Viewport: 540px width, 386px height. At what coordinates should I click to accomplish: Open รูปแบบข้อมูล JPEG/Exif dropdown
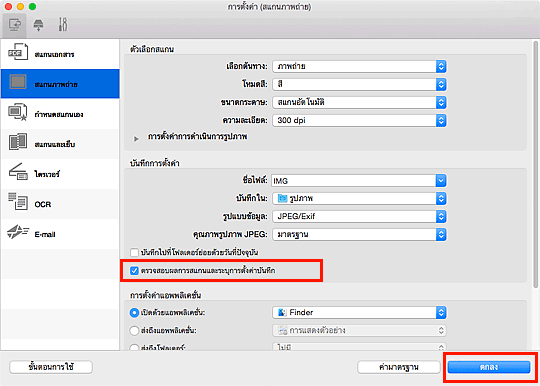(359, 216)
